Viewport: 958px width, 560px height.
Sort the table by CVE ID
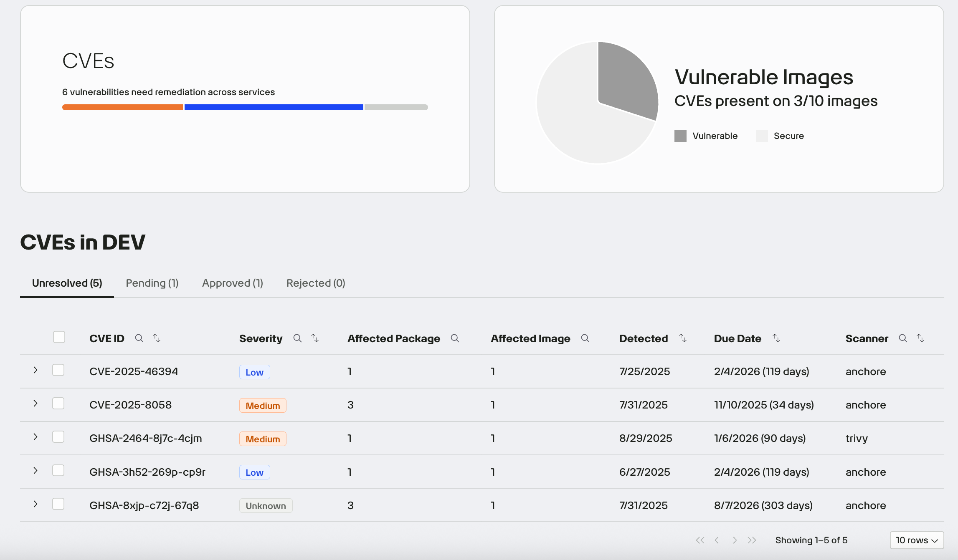tap(157, 338)
